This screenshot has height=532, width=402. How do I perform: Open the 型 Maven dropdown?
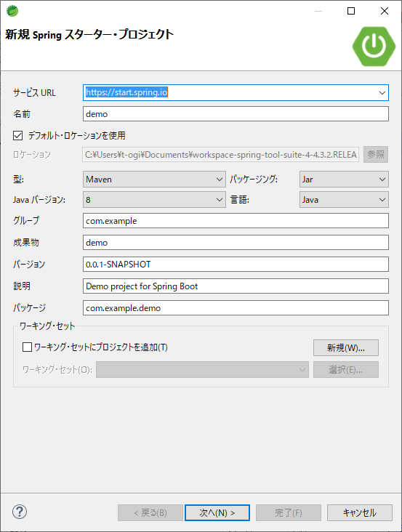[154, 179]
